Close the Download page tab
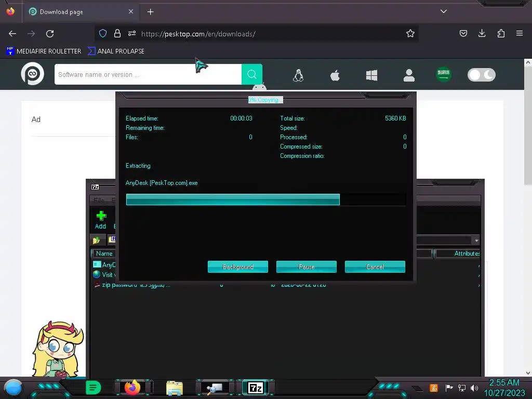 [131, 11]
